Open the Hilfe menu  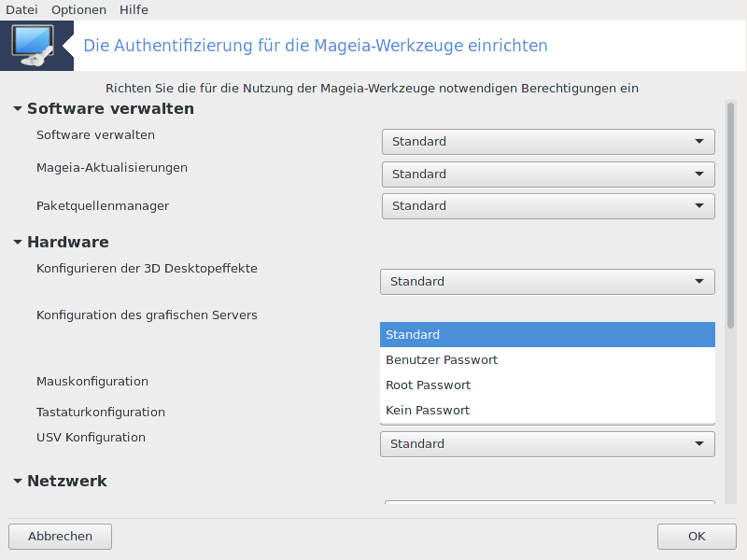point(134,9)
